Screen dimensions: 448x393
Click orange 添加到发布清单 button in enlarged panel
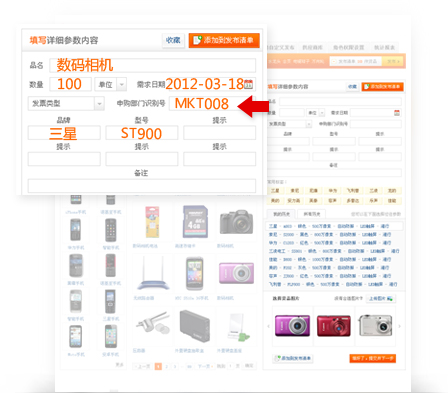(x=224, y=40)
